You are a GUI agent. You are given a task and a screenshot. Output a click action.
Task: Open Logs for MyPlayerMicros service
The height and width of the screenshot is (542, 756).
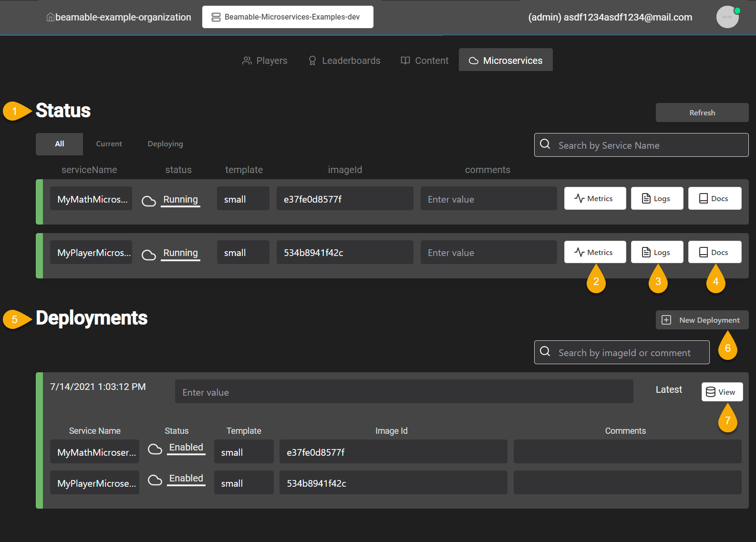point(657,252)
